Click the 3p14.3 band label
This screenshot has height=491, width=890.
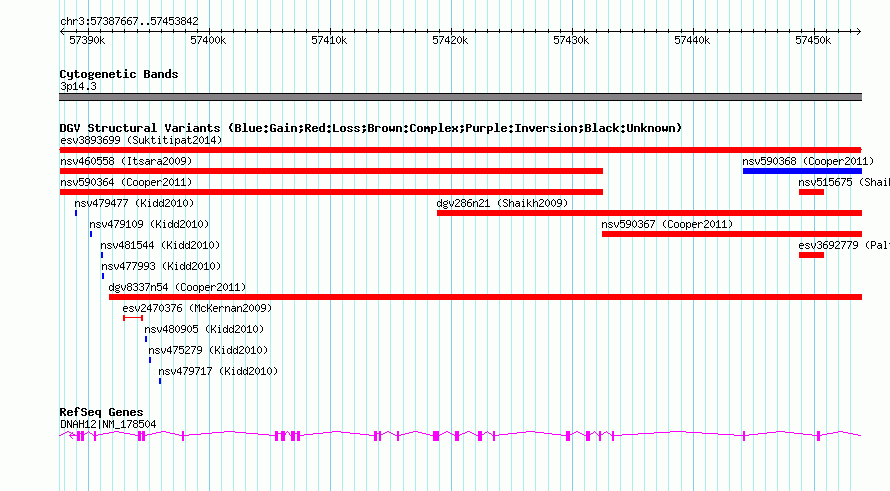tap(78, 86)
